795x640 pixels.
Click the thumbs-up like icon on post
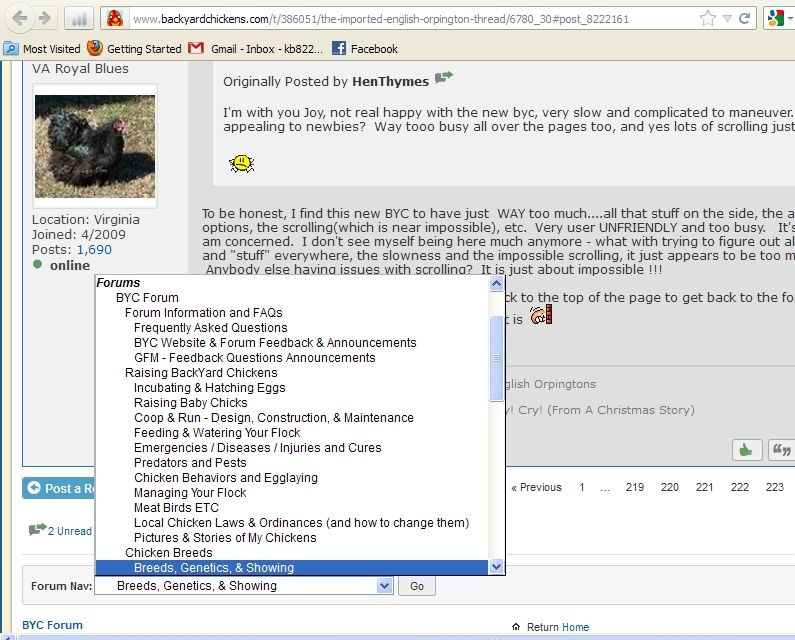pos(746,450)
